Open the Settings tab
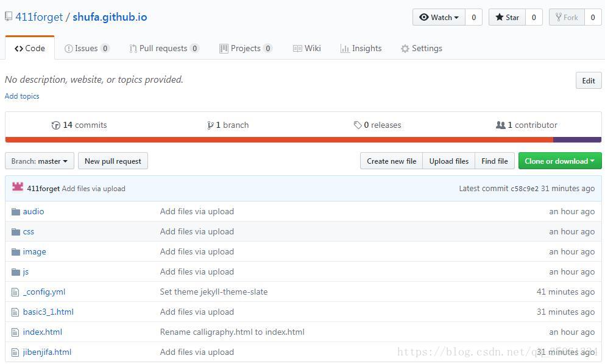This screenshot has height=364, width=605. 422,48
